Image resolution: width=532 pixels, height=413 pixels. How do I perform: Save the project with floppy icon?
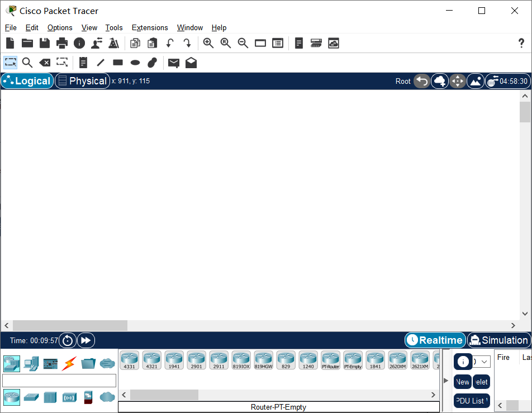[45, 43]
